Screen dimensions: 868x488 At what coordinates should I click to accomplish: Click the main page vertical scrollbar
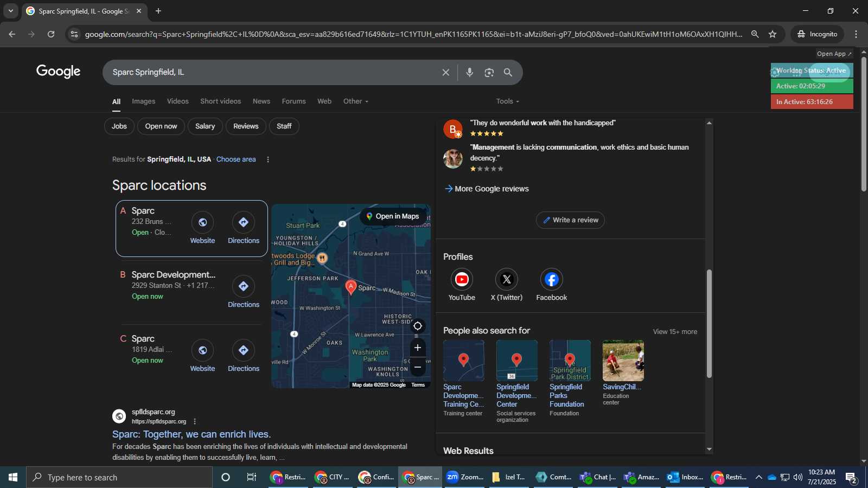[864, 124]
